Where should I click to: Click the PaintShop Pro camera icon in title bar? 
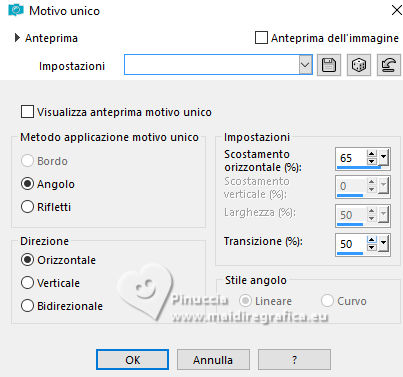(x=16, y=10)
